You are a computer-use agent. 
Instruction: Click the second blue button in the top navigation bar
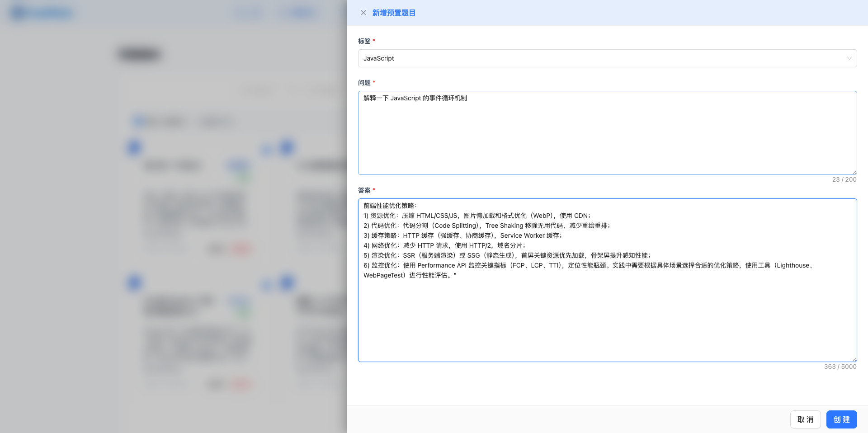(x=299, y=13)
